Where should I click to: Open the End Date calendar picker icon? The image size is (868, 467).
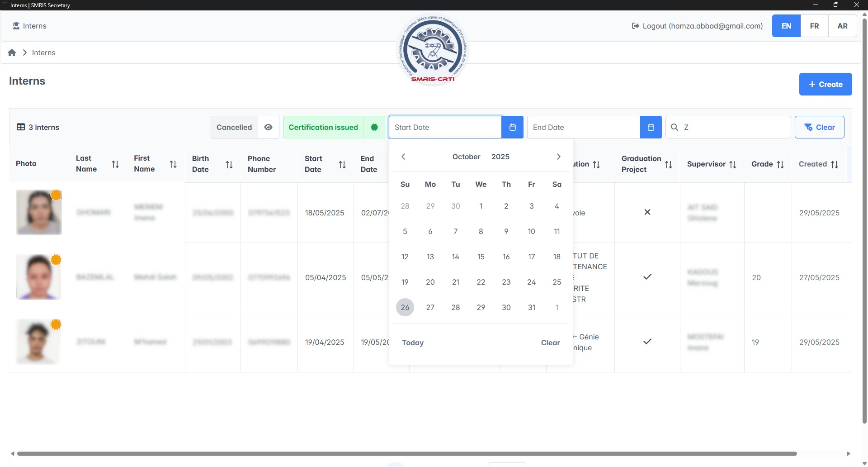[x=651, y=127]
